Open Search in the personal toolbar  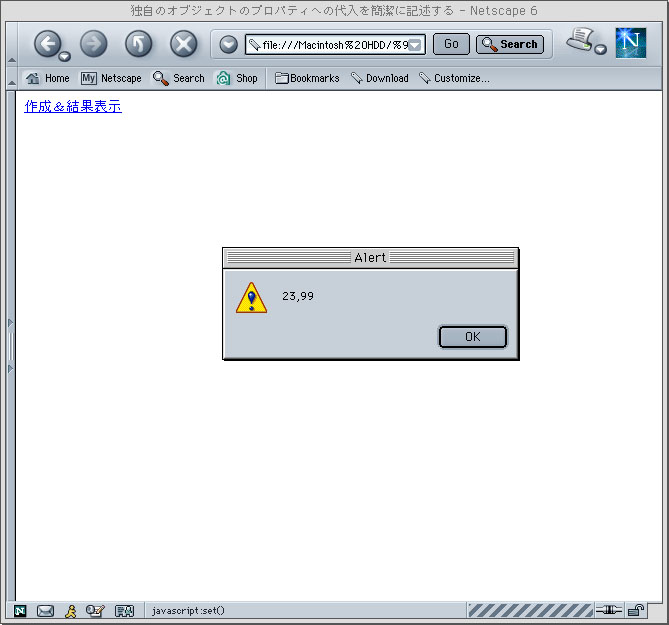pos(178,78)
